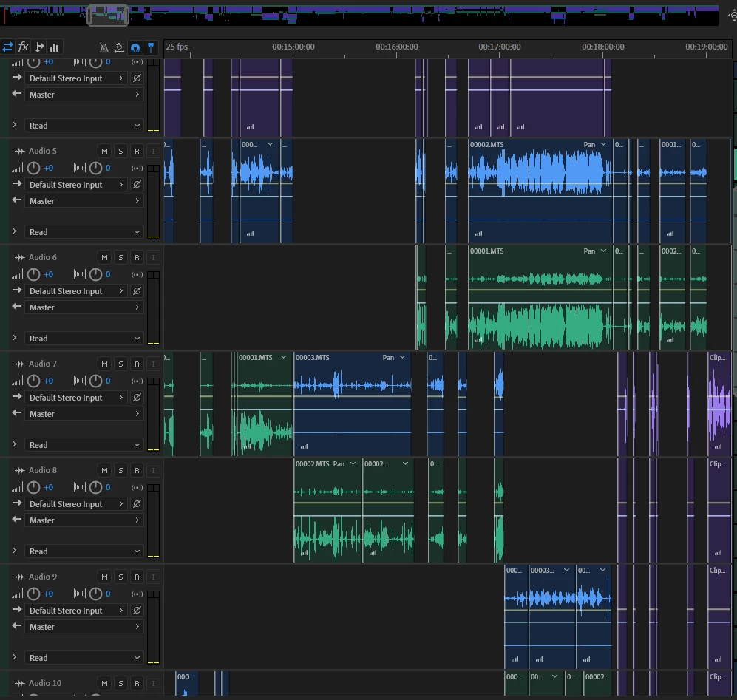
Task: Open Audio 9 Master output menu
Action: (x=84, y=627)
